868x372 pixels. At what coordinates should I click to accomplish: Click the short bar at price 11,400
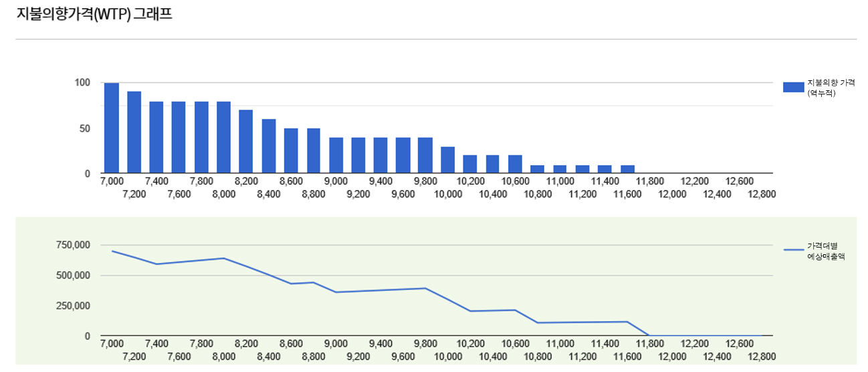(605, 169)
